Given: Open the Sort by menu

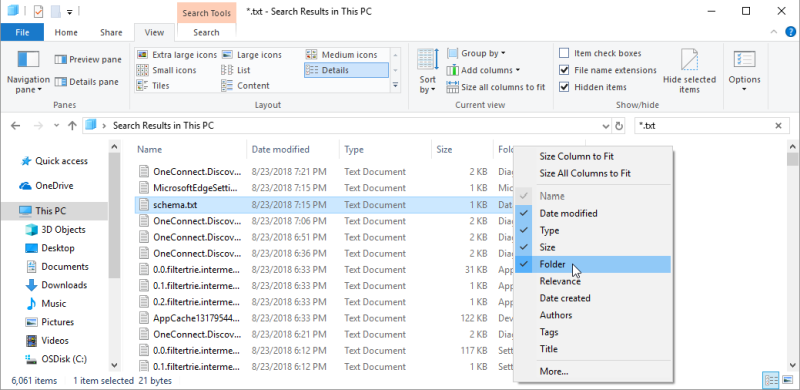Looking at the screenshot, I should pyautogui.click(x=428, y=71).
